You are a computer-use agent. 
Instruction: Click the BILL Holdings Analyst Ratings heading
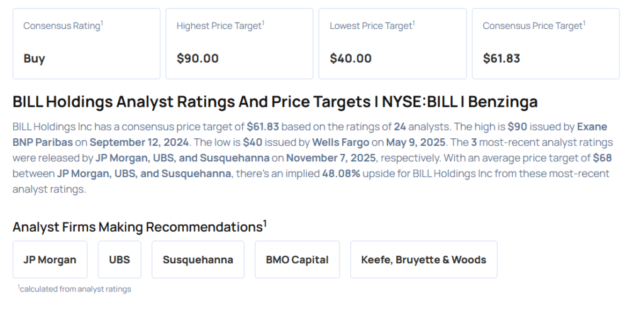(x=275, y=102)
